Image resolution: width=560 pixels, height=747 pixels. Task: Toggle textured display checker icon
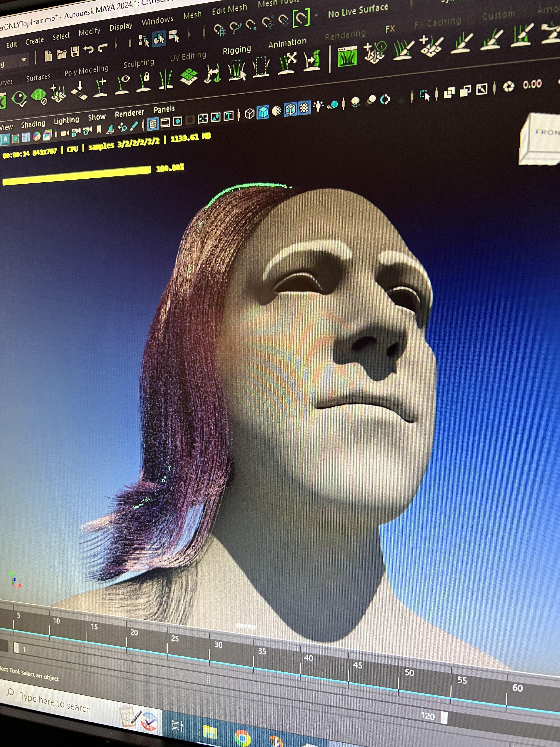pyautogui.click(x=304, y=108)
